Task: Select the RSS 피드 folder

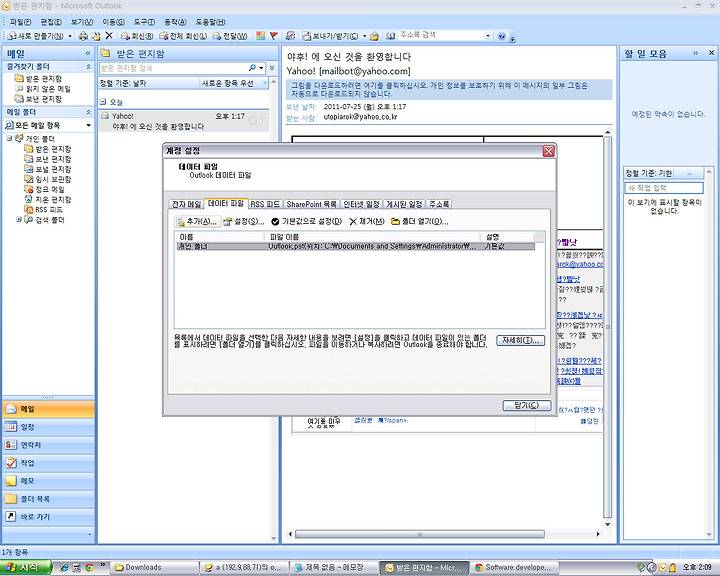Action: coord(44,209)
